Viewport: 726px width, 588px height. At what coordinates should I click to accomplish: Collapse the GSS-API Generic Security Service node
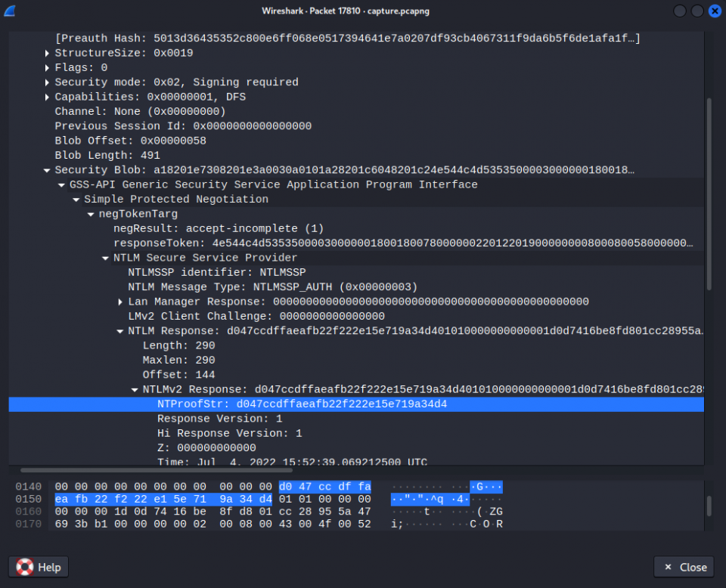[61, 185]
